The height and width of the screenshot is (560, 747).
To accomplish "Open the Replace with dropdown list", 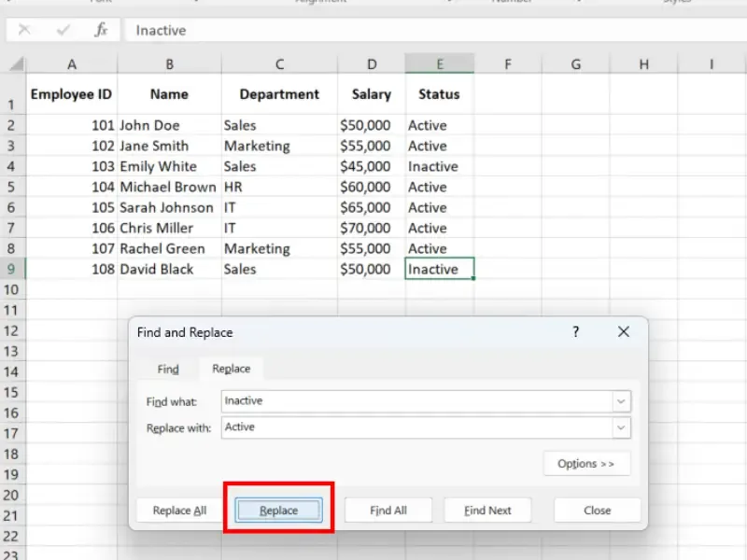I will coord(621,427).
